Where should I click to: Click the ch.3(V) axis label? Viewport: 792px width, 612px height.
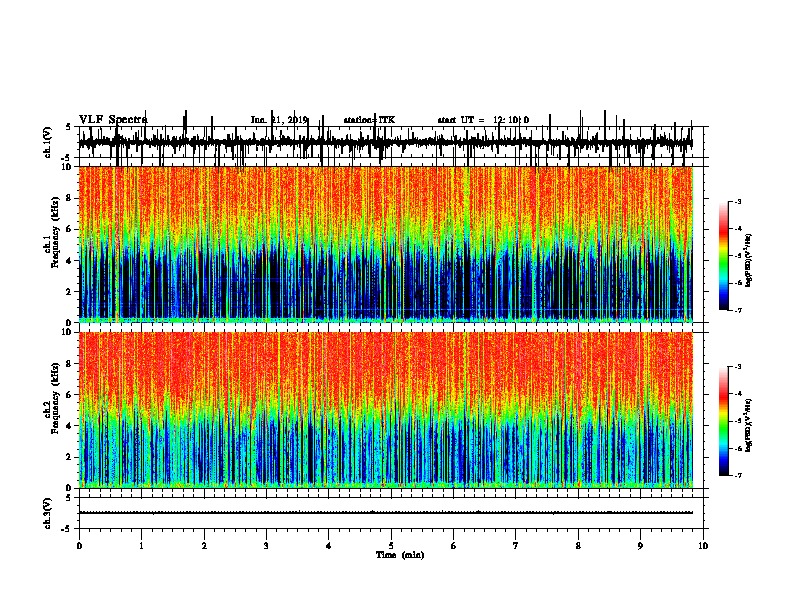48,513
